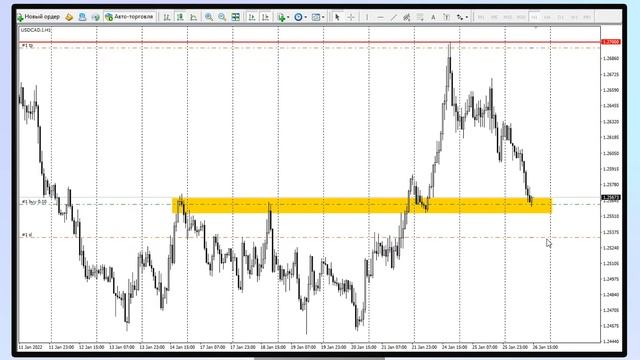The image size is (640, 360).
Task: Toggle the Auto-trading button
Action: pyautogui.click(x=130, y=17)
